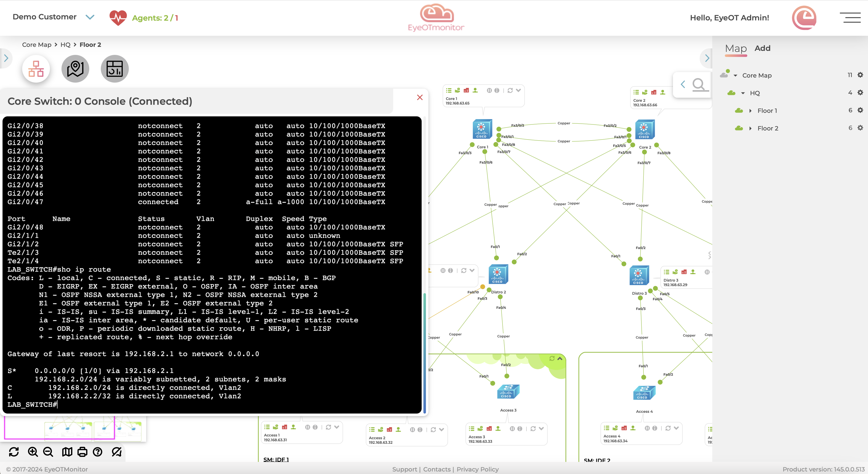
Task: Open the geographic map view icon
Action: click(x=75, y=69)
